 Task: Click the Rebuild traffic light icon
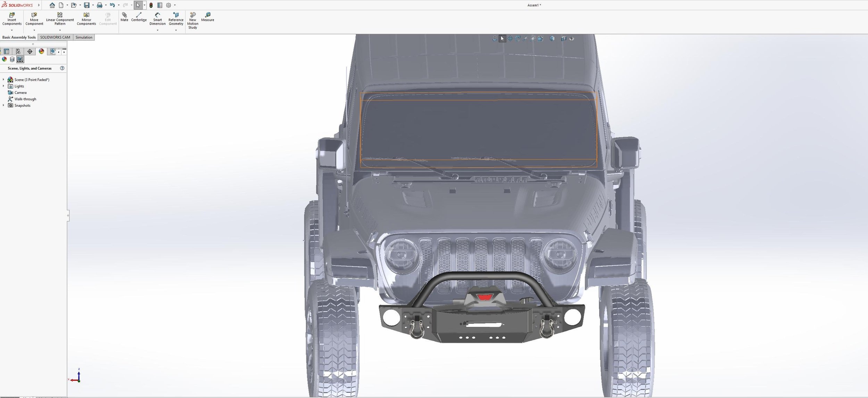tap(151, 5)
